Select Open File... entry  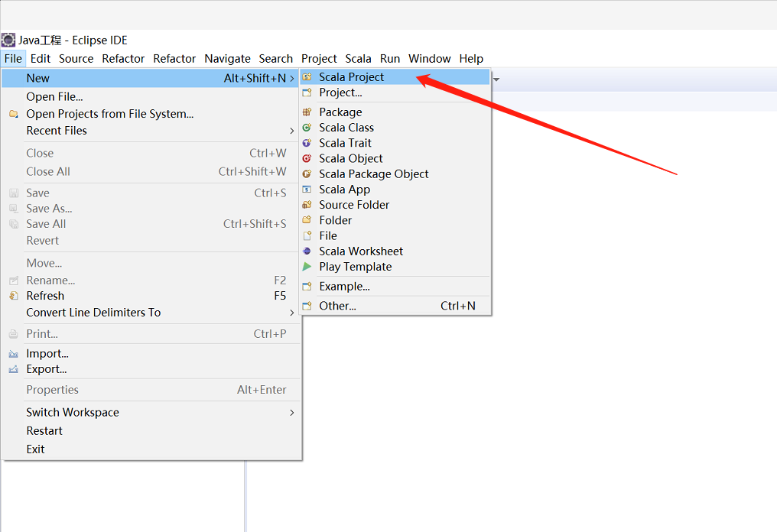[151, 96]
